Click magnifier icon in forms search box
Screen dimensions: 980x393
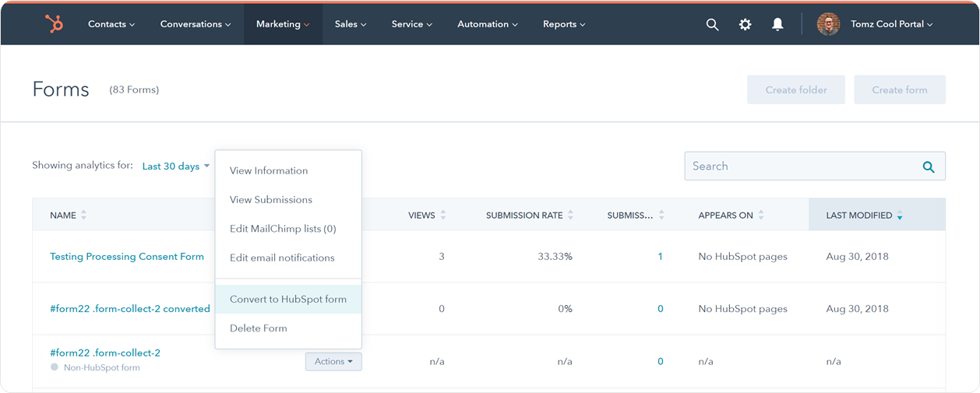pyautogui.click(x=929, y=167)
